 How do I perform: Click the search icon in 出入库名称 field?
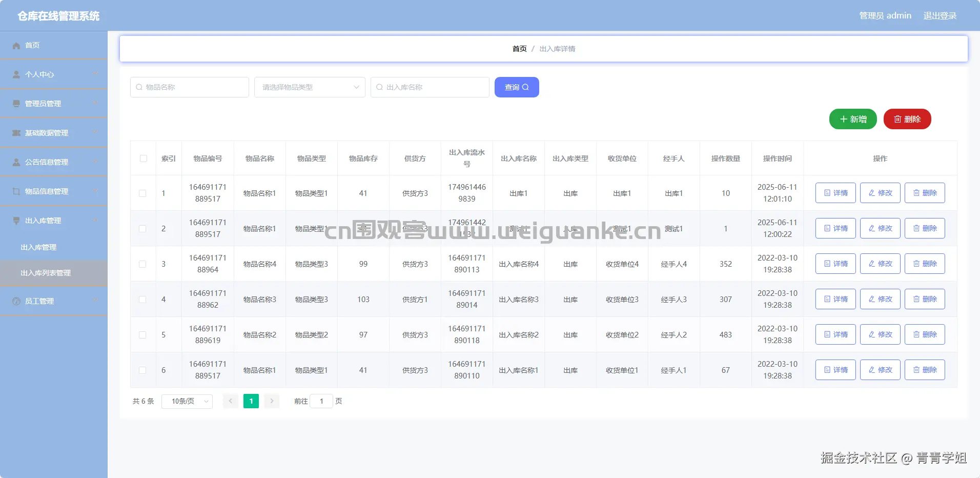pyautogui.click(x=379, y=88)
